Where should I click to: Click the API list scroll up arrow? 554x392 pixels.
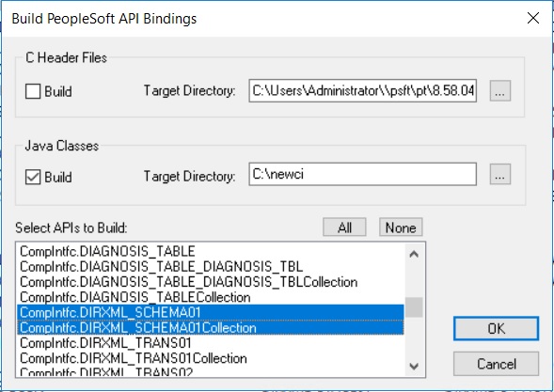coord(414,254)
